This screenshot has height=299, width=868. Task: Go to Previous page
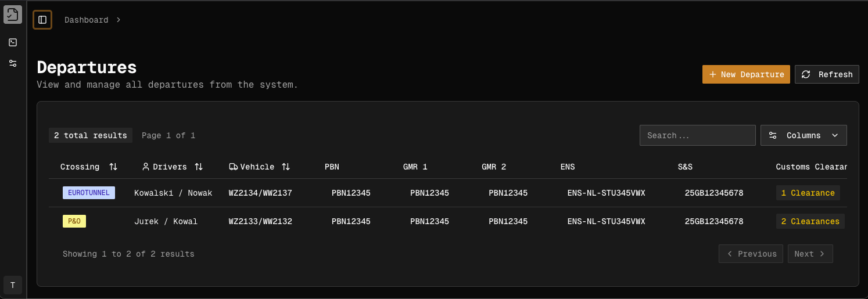(751, 254)
